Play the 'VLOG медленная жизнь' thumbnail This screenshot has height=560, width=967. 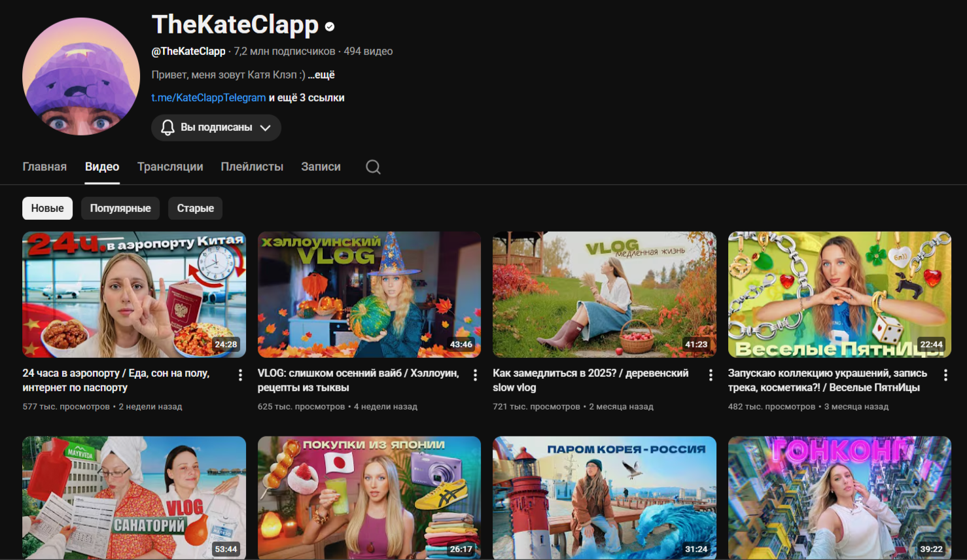pyautogui.click(x=605, y=294)
